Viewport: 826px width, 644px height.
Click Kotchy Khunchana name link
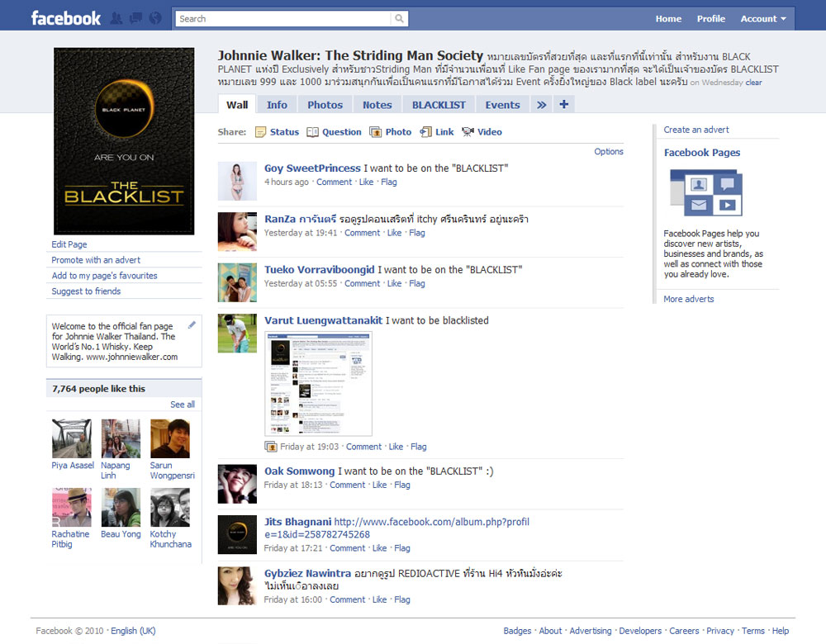(x=171, y=539)
